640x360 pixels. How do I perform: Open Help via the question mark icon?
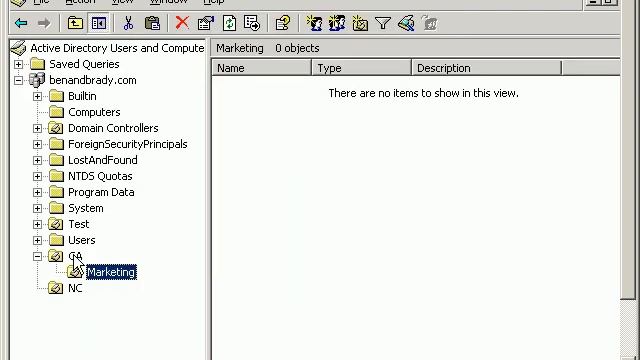pyautogui.click(x=282, y=23)
